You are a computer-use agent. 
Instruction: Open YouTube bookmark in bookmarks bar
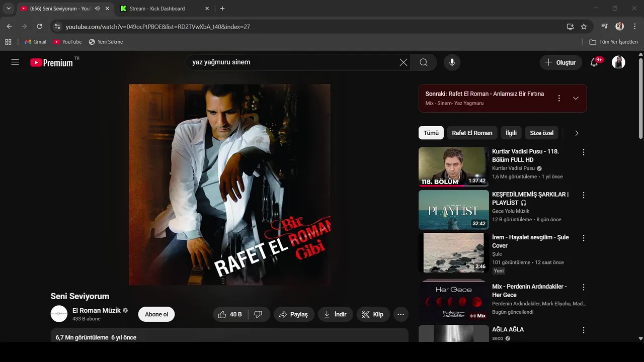[x=67, y=42]
